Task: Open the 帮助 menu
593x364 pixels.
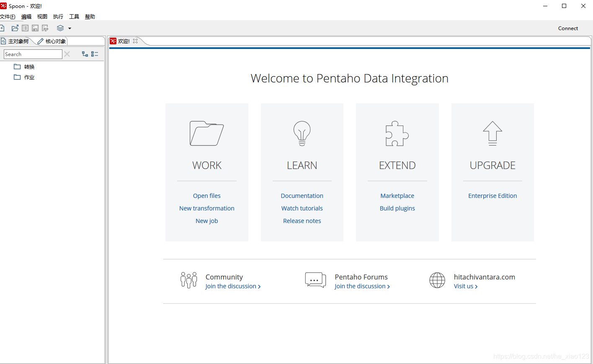Action: point(90,17)
